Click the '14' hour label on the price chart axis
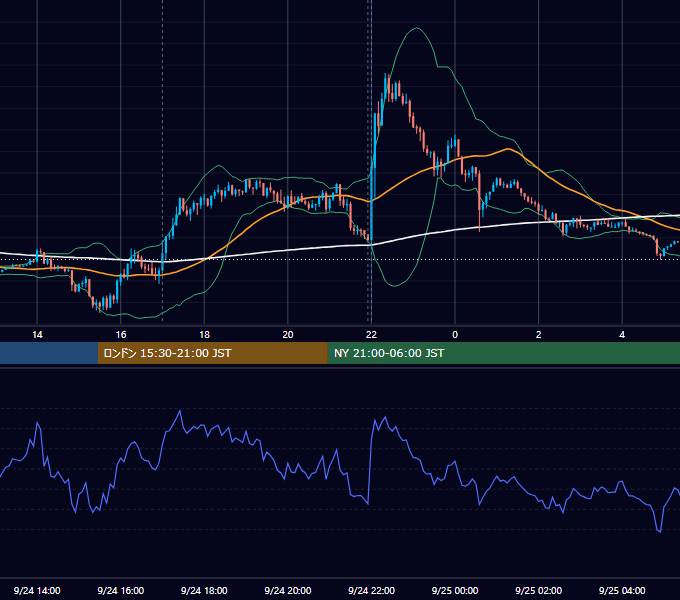The height and width of the screenshot is (600, 680). click(37, 335)
